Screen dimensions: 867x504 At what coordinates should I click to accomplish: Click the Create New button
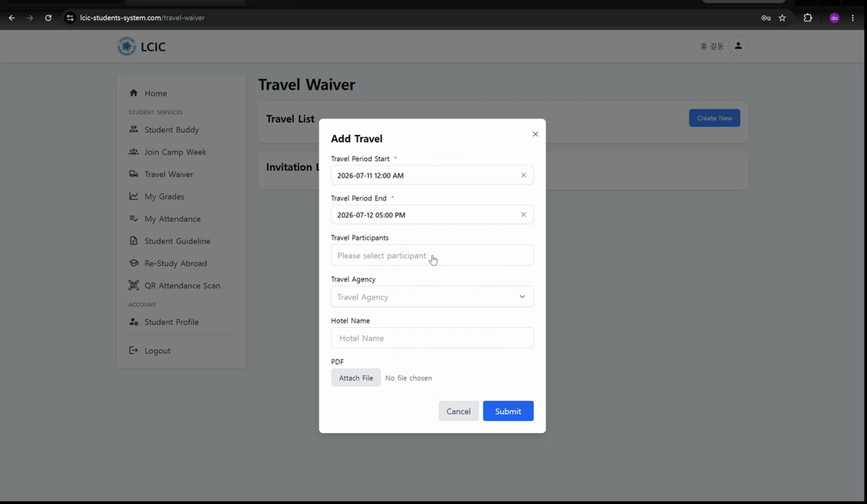coord(715,118)
